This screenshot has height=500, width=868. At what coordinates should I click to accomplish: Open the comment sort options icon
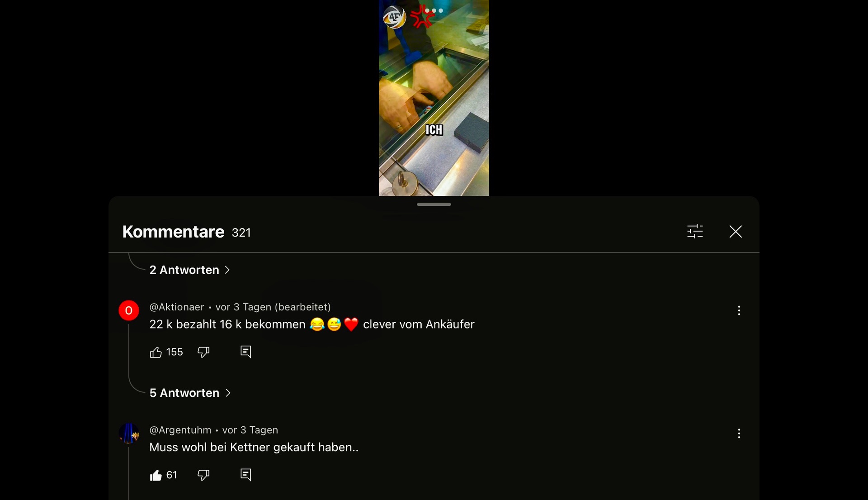pos(695,231)
